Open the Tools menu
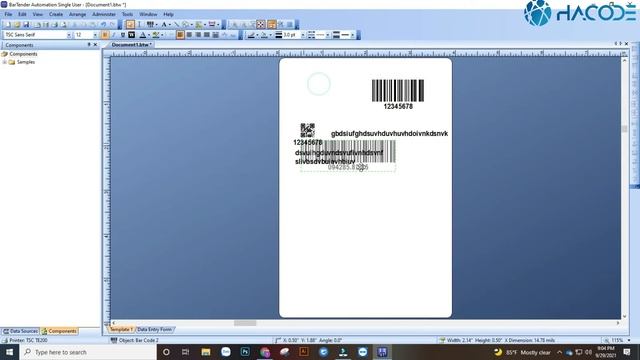Screen dimensions: 640x360 pos(127,14)
